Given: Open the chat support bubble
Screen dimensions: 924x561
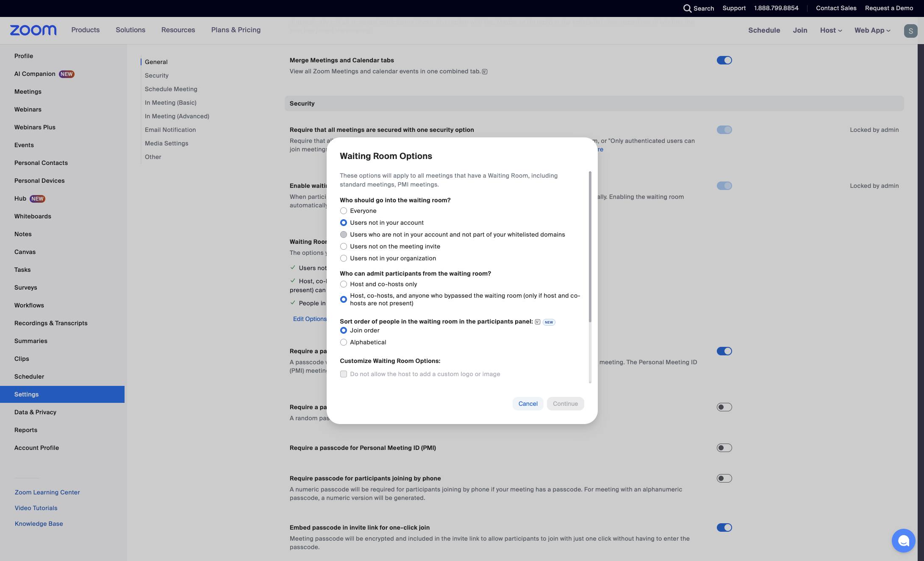Looking at the screenshot, I should pos(903,541).
